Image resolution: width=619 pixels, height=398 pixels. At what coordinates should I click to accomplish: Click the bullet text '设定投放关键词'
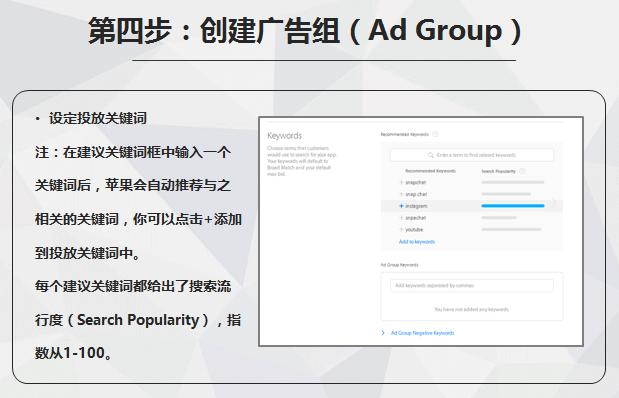pos(98,118)
